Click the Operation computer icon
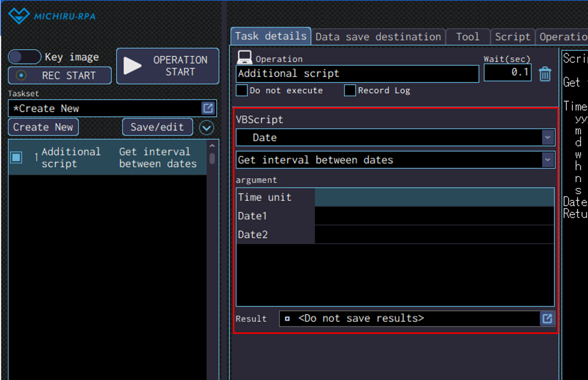The width and height of the screenshot is (588, 380). coord(244,57)
